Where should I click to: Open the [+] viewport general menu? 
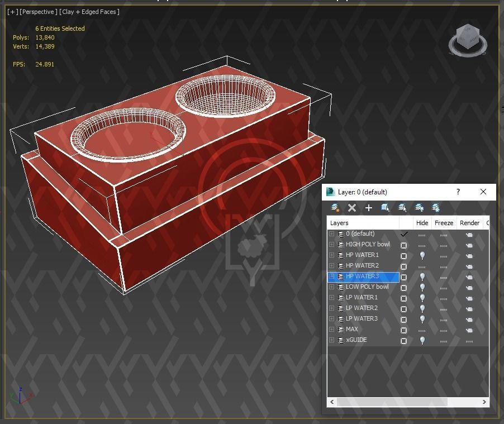point(12,12)
